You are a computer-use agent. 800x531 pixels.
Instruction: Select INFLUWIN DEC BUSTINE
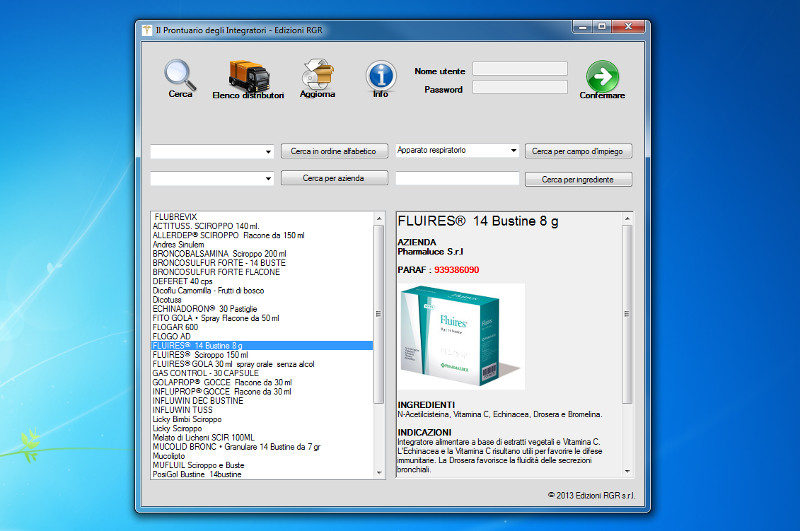click(x=262, y=400)
